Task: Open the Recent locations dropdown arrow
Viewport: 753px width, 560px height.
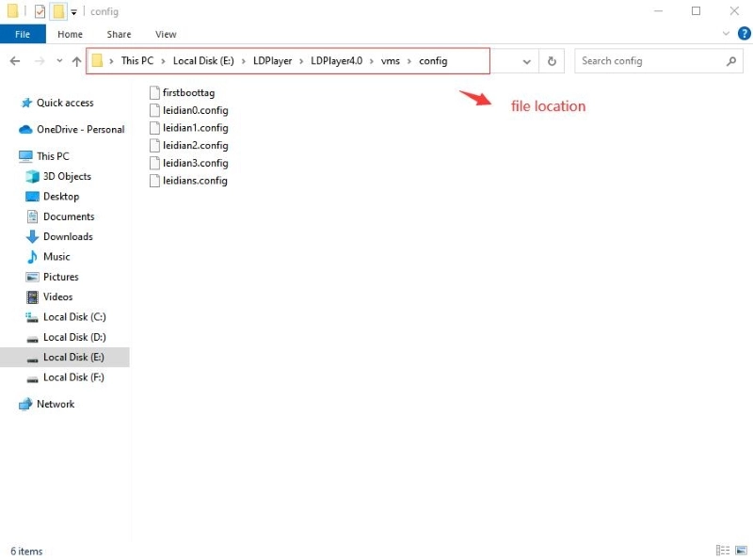Action: click(x=59, y=61)
